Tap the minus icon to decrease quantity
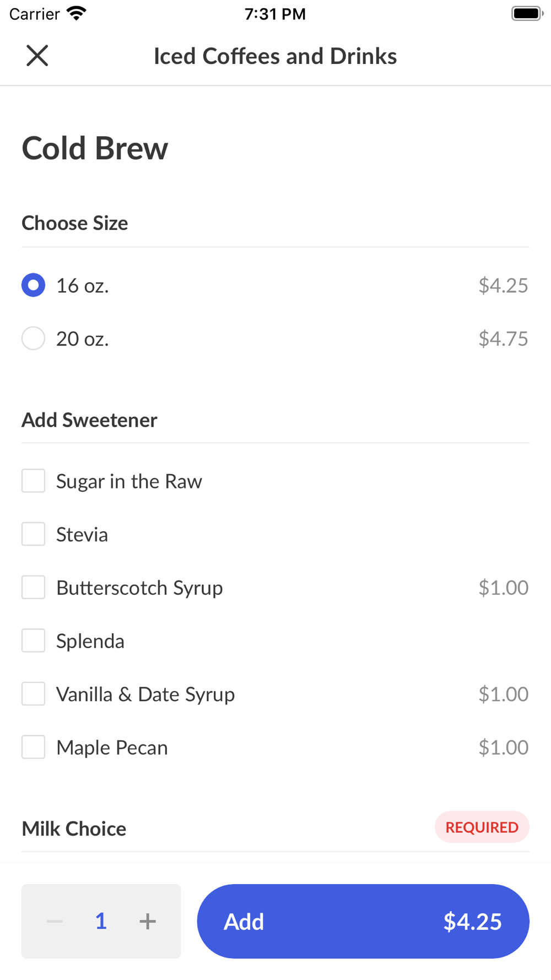The width and height of the screenshot is (551, 980). pyautogui.click(x=55, y=921)
